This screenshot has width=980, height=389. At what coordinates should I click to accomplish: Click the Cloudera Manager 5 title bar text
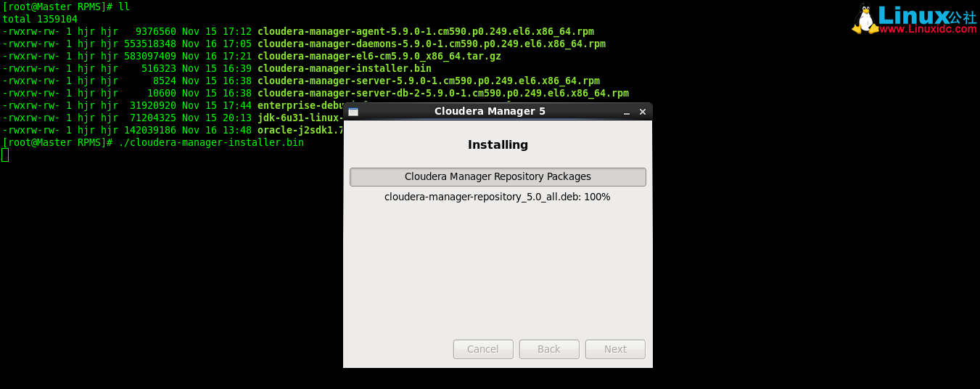coord(490,111)
